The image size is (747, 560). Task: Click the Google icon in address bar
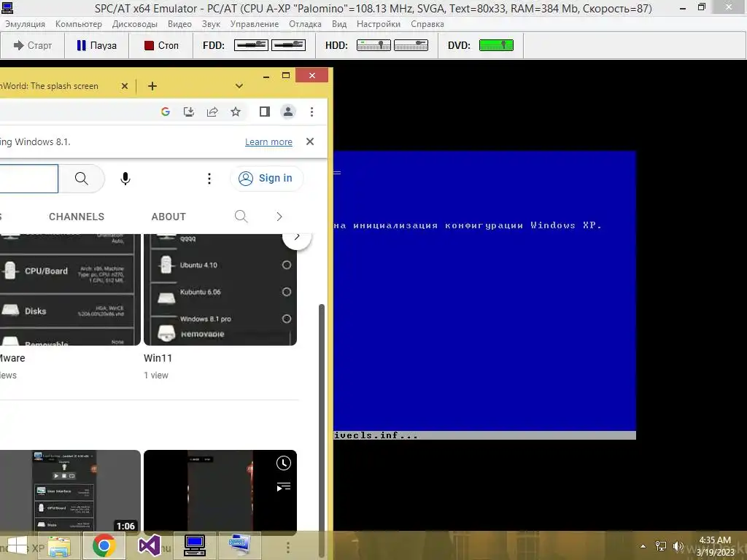(x=166, y=112)
